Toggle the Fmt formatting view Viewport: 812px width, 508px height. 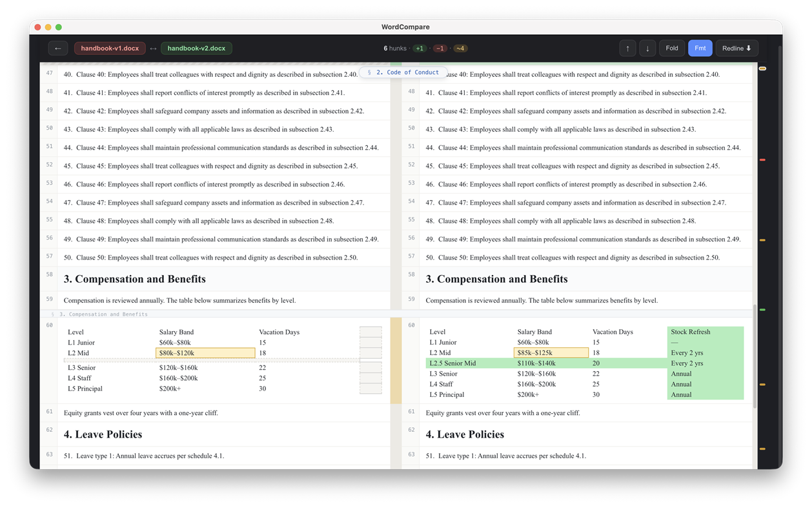[x=700, y=48]
